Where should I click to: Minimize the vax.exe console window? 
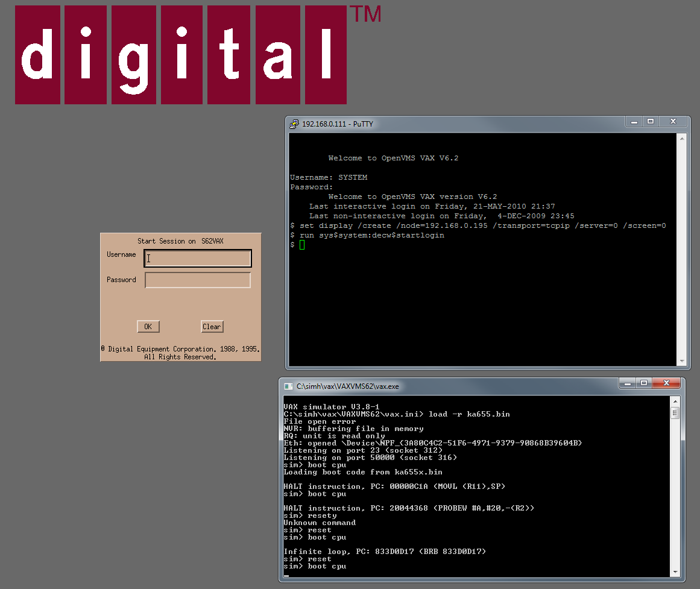[627, 383]
